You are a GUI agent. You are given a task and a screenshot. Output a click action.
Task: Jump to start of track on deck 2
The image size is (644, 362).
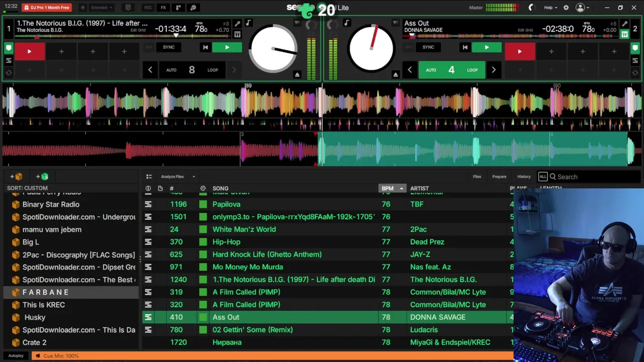click(465, 47)
